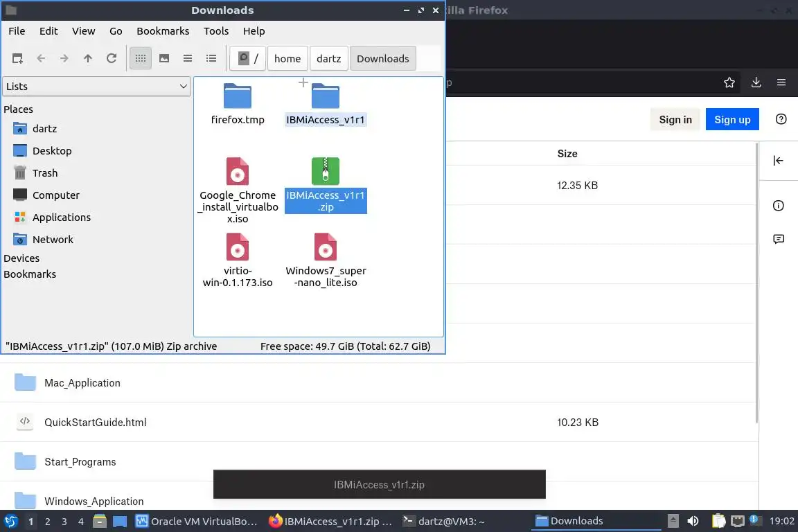The width and height of the screenshot is (798, 532).
Task: Click root path button in location bar
Action: pos(248,59)
